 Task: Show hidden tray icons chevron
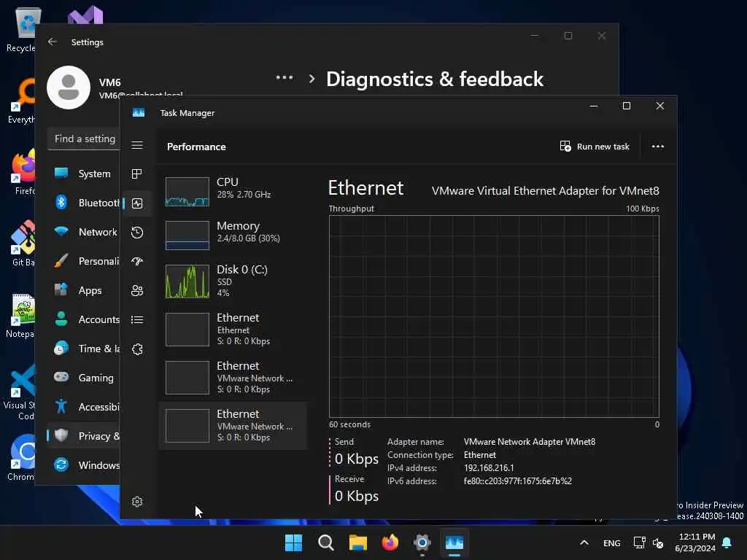tap(584, 542)
